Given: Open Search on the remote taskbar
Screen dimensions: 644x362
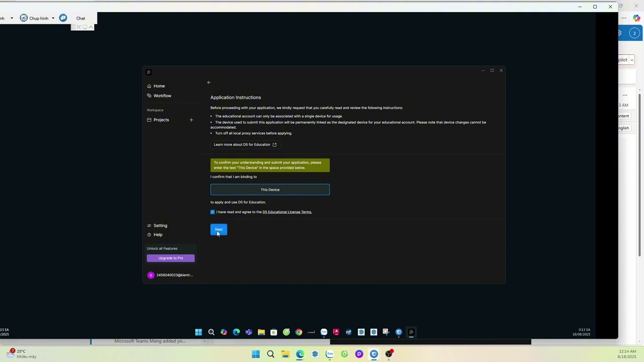Looking at the screenshot, I should click(211, 332).
